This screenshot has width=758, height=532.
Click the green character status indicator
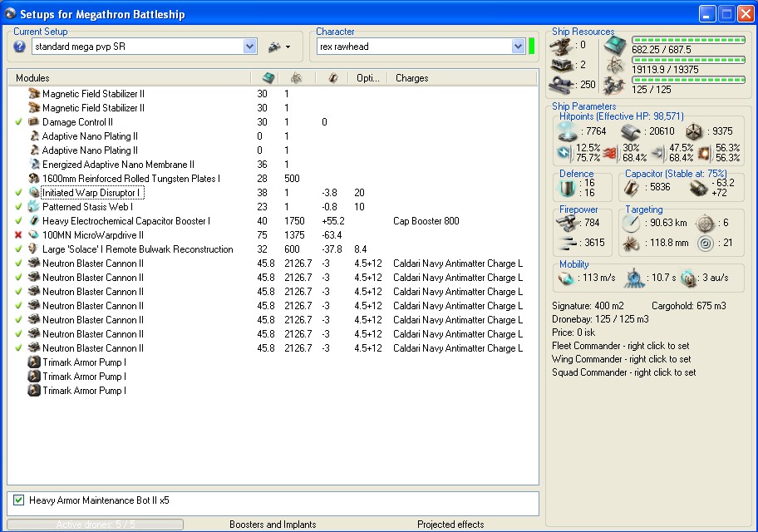click(x=532, y=47)
